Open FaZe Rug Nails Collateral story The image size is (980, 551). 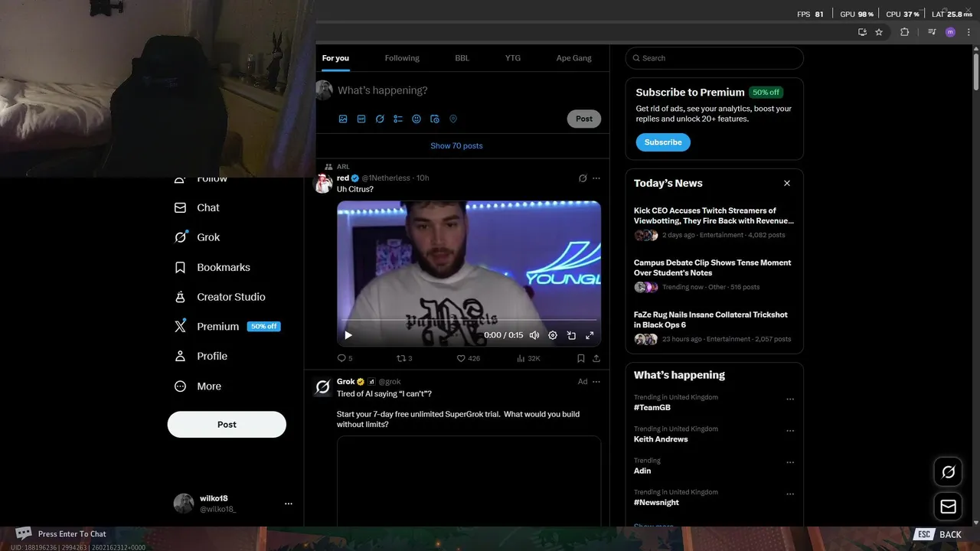(710, 320)
